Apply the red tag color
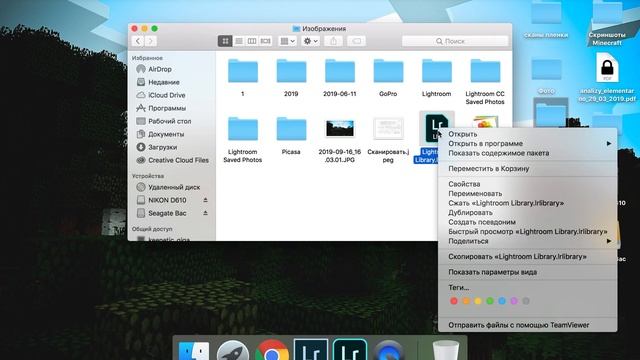 tap(454, 301)
